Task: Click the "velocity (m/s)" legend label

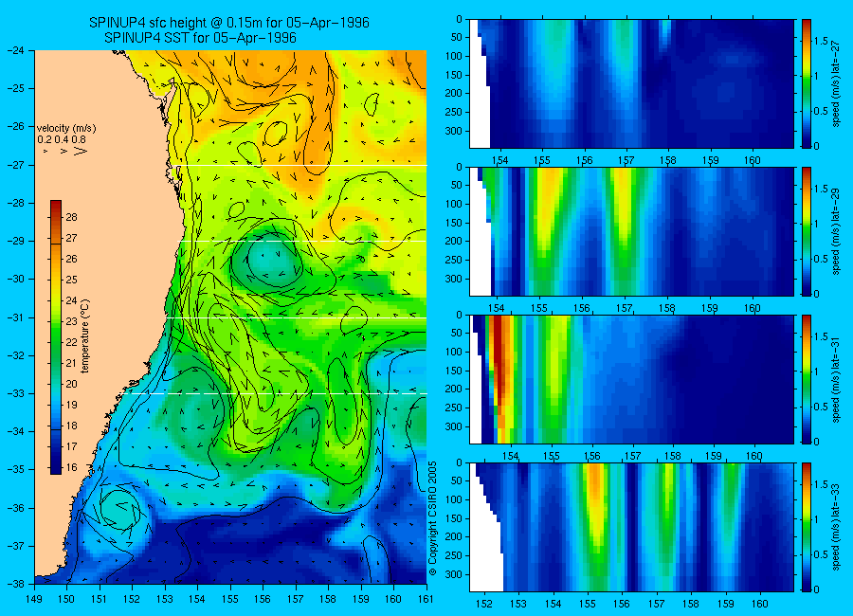Action: (x=66, y=129)
